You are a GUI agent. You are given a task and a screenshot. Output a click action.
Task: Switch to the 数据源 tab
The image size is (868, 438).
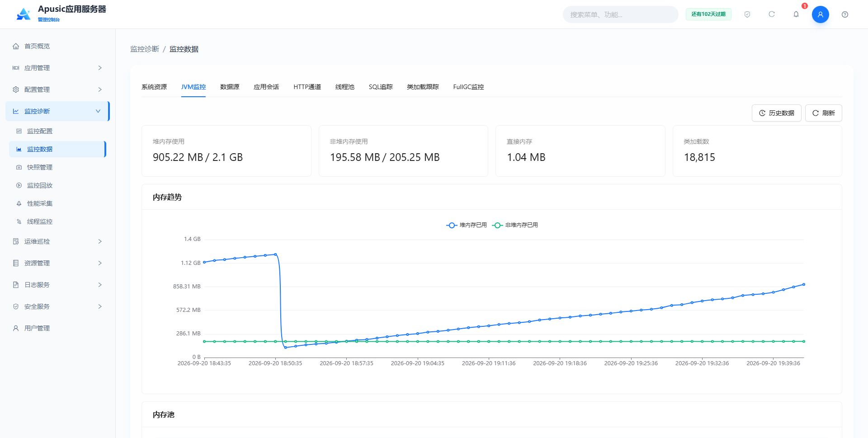[x=230, y=87]
